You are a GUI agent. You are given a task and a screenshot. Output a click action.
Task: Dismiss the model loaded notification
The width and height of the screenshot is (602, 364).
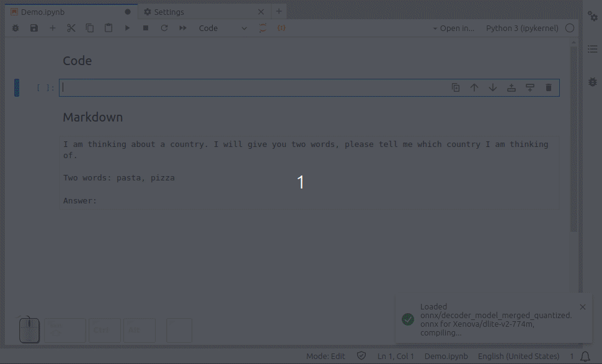[582, 307]
